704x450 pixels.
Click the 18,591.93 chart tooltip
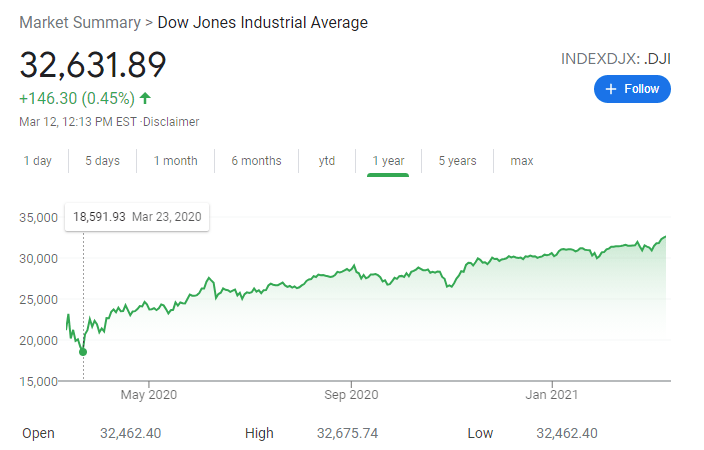pos(137,216)
